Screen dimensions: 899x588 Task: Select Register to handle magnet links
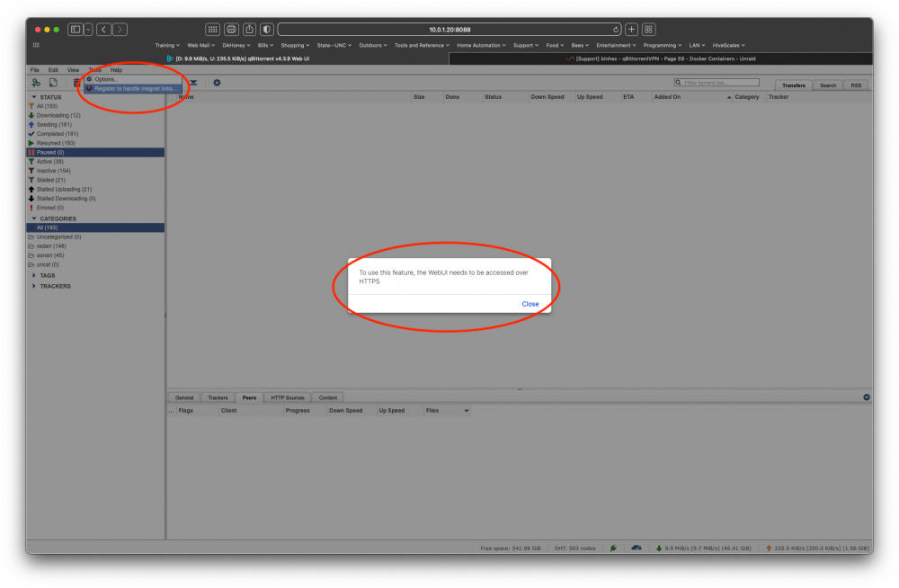pyautogui.click(x=133, y=88)
